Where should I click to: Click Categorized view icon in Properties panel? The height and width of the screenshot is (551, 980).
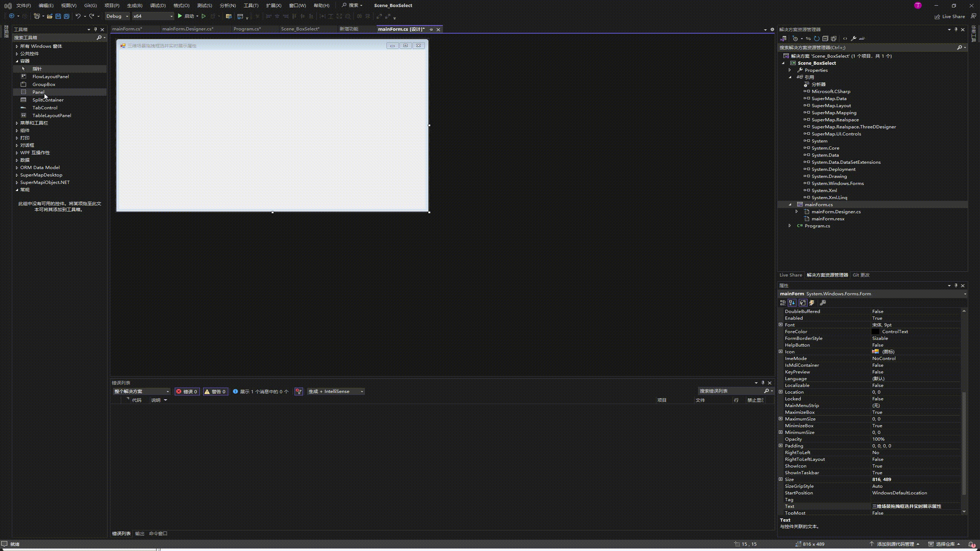point(783,303)
